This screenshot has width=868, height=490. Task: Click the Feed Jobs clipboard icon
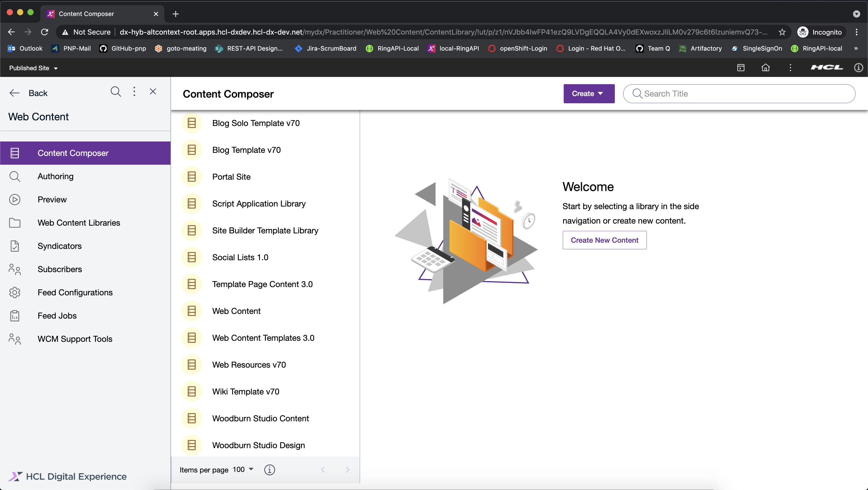14,315
